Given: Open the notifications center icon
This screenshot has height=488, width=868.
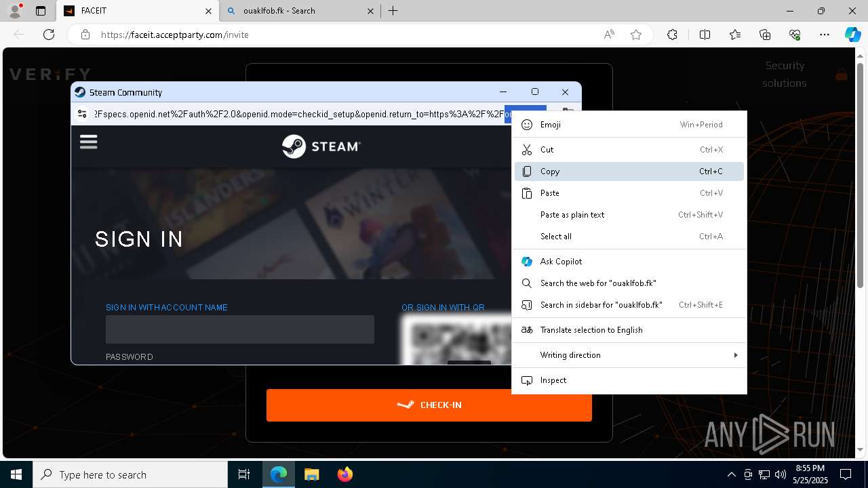Looking at the screenshot, I should click(846, 474).
